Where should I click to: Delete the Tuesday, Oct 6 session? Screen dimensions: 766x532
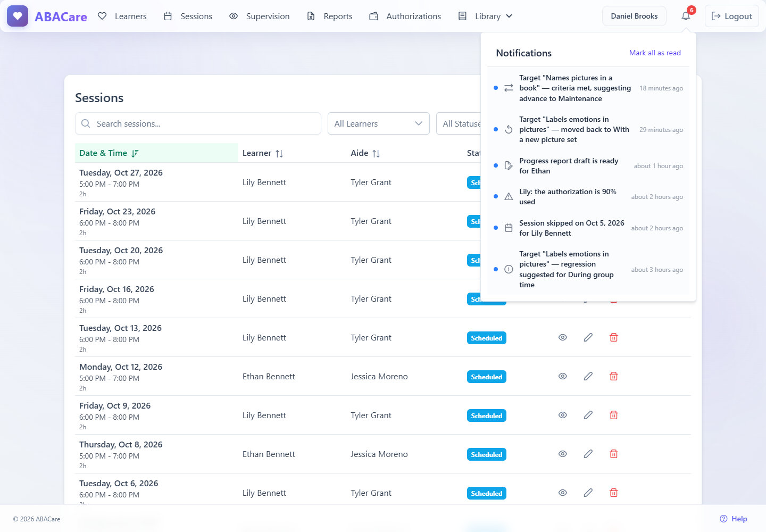[614, 493]
